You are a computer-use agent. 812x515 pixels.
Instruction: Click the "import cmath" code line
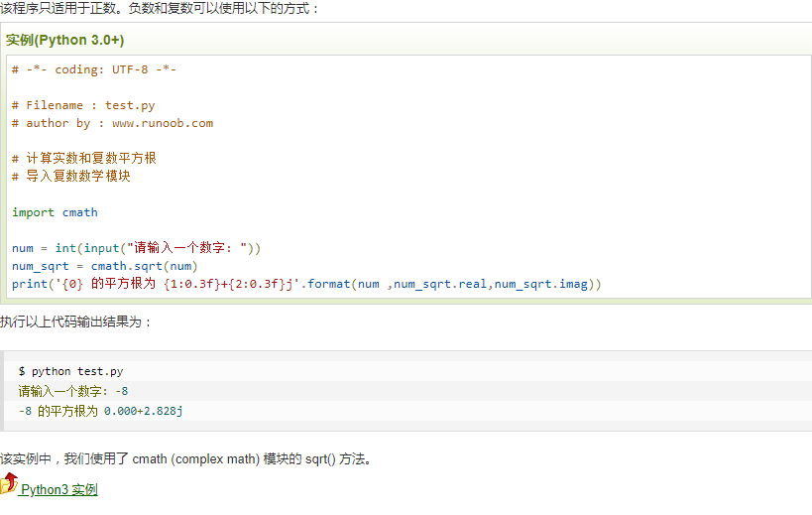(55, 212)
